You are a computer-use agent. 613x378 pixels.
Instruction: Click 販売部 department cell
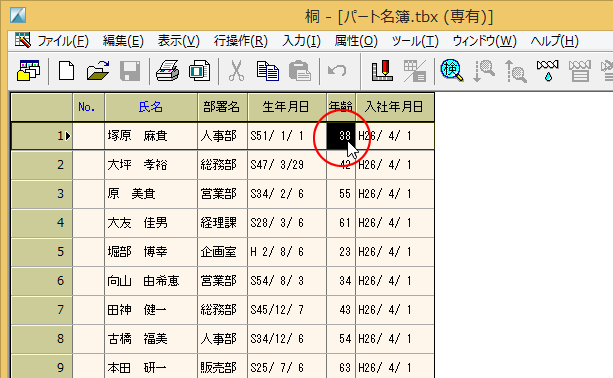pos(222,367)
